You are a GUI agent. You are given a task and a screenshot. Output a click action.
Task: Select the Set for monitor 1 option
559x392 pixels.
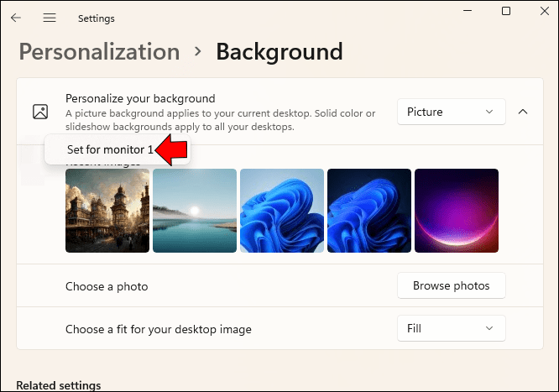[x=110, y=150]
